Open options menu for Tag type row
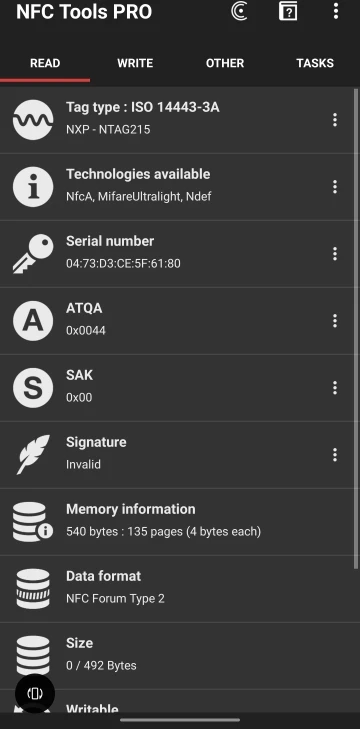Screen dimensions: 360x729 [x=334, y=120]
